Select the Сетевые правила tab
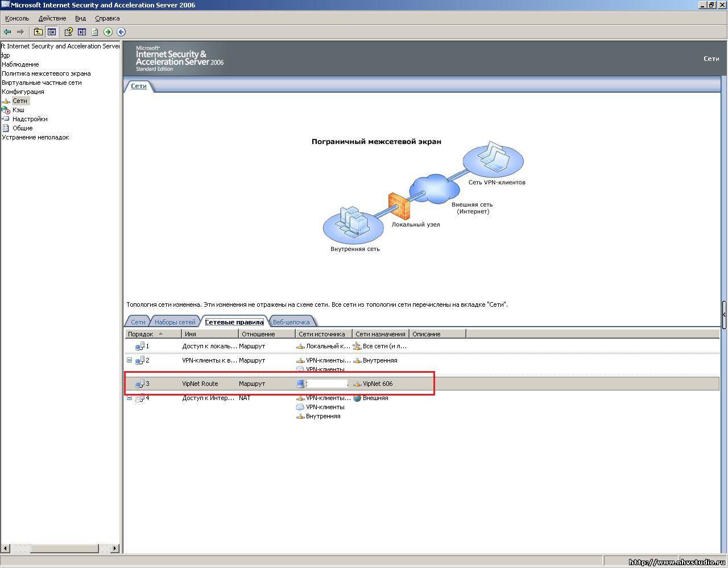 [234, 322]
